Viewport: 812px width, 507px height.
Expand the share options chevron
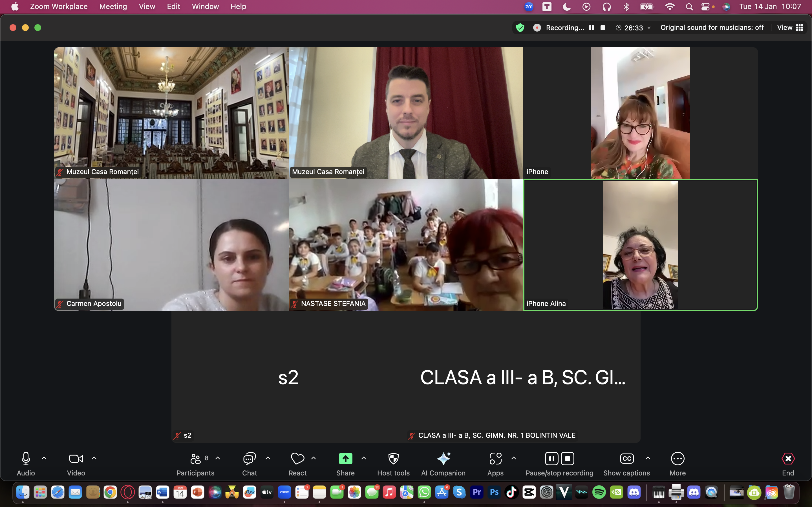(x=364, y=458)
